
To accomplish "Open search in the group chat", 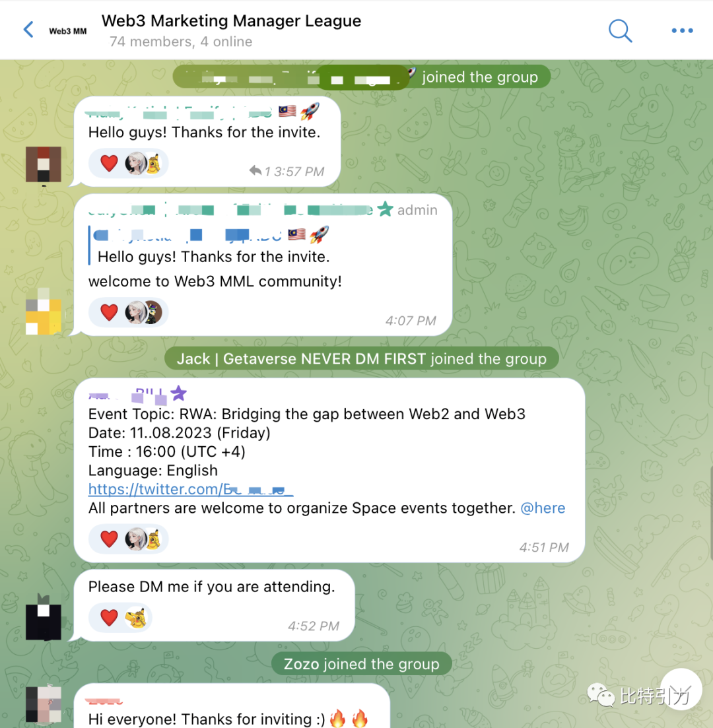I will point(620,30).
